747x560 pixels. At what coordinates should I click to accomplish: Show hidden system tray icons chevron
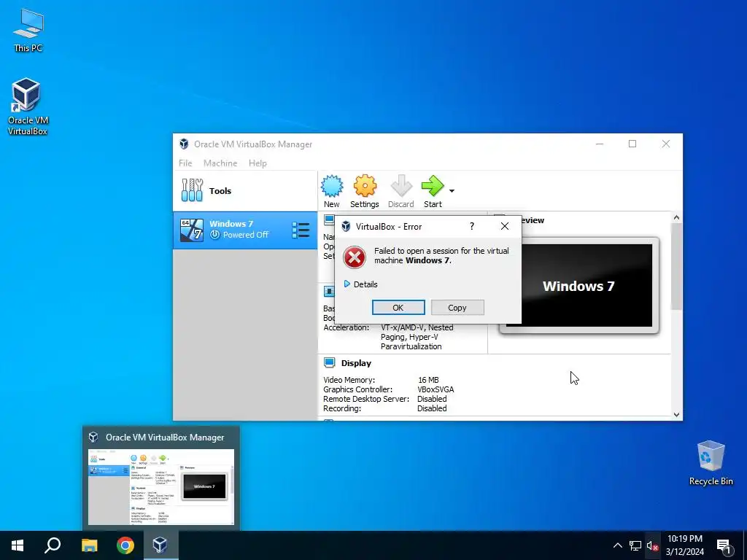coord(617,545)
